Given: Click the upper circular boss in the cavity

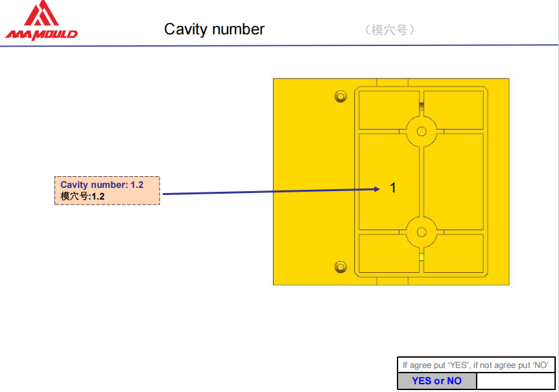Looking at the screenshot, I should 422,131.
